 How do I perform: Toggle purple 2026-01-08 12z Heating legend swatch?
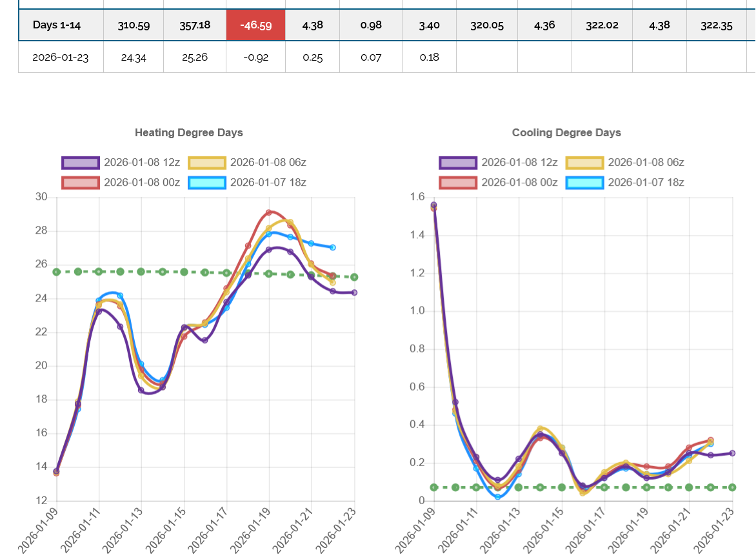(81, 162)
